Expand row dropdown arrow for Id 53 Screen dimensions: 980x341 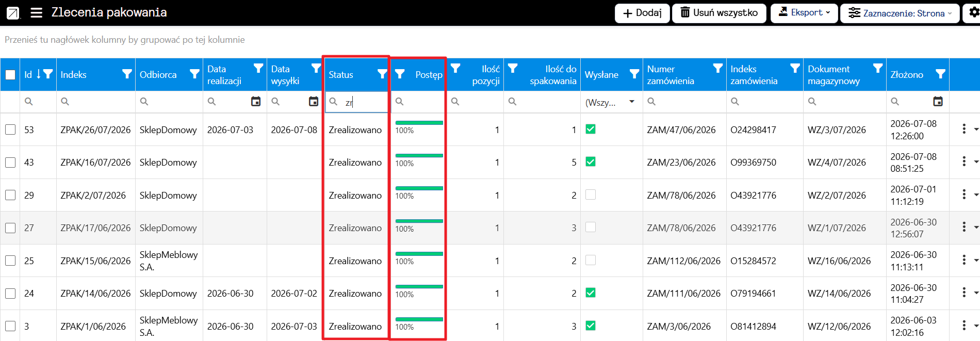[x=976, y=129]
